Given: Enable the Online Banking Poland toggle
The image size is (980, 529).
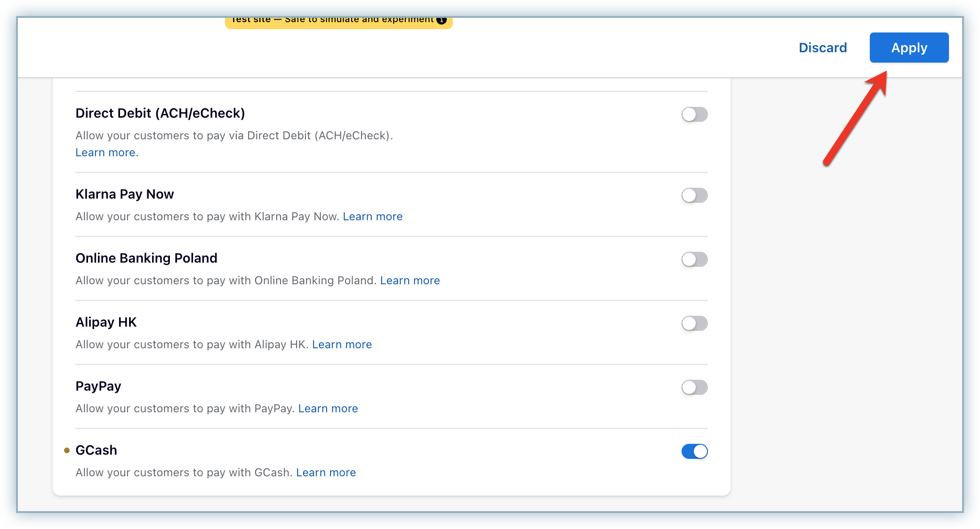Looking at the screenshot, I should (694, 259).
